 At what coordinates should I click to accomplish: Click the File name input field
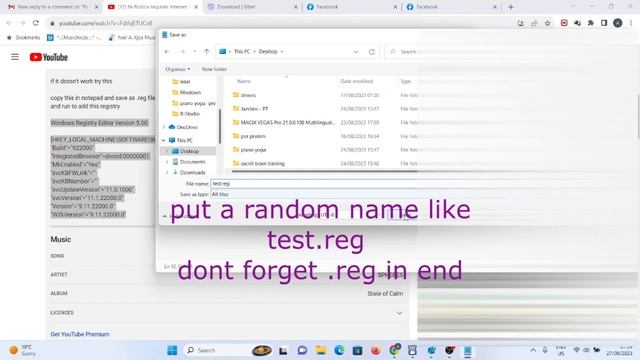[x=313, y=184]
